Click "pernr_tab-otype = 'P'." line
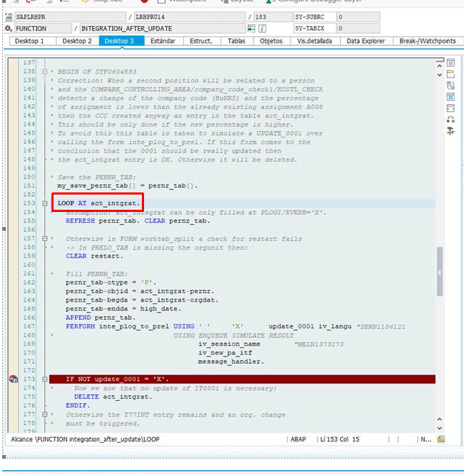This screenshot has width=464, height=476. click(111, 282)
